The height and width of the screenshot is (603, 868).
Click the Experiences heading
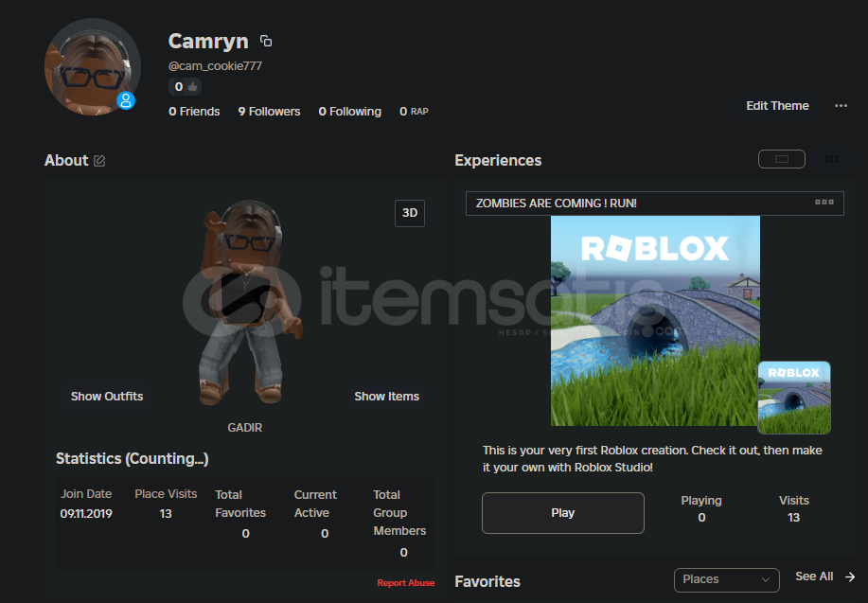(498, 161)
